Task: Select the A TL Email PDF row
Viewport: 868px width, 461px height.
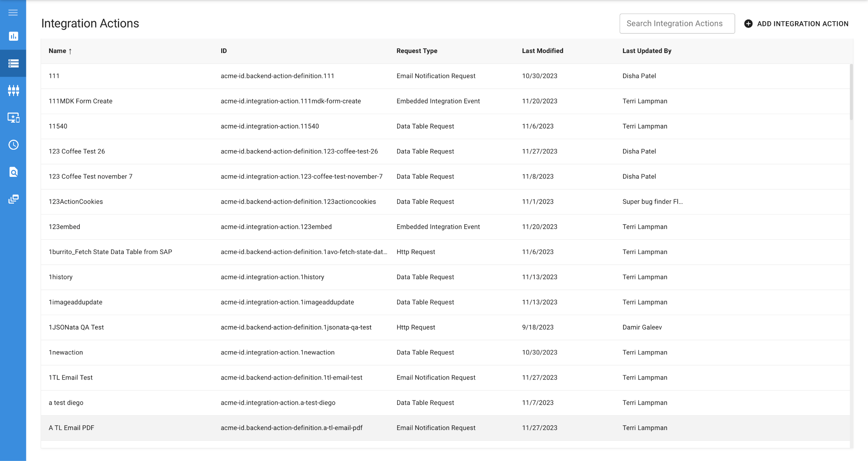Action: point(72,428)
